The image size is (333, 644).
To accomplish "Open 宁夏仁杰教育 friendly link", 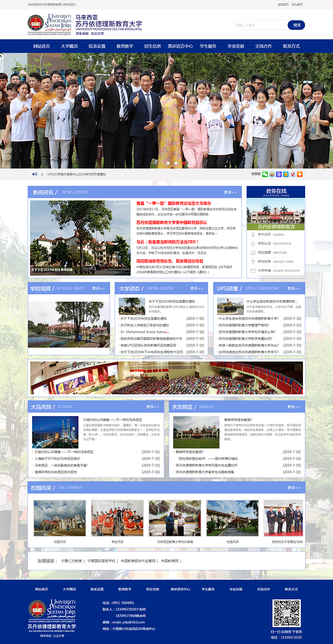I will (72, 561).
